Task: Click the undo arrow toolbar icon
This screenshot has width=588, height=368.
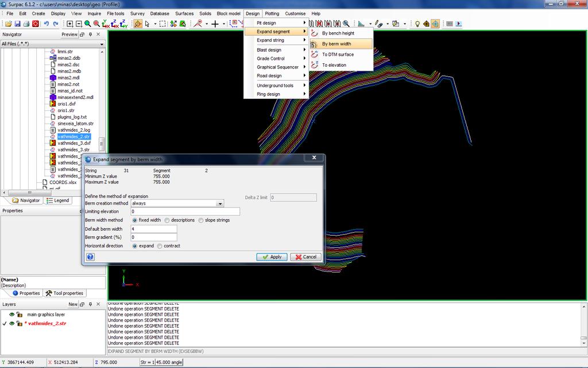Action: [46, 24]
